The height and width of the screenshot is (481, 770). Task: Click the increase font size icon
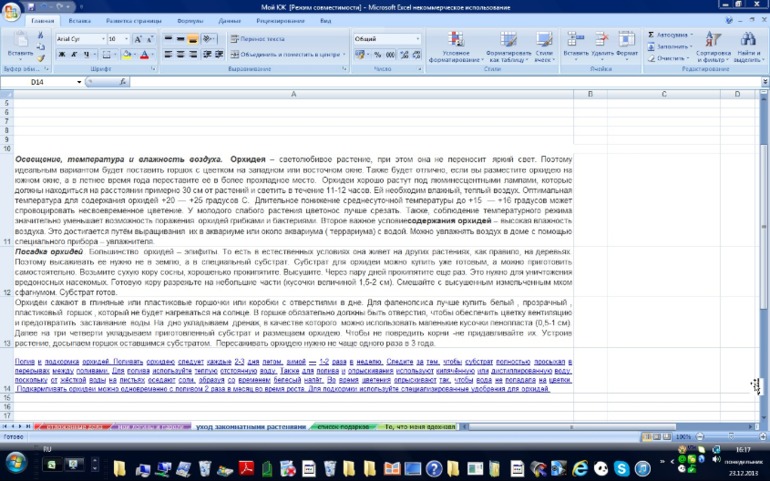tap(138, 39)
